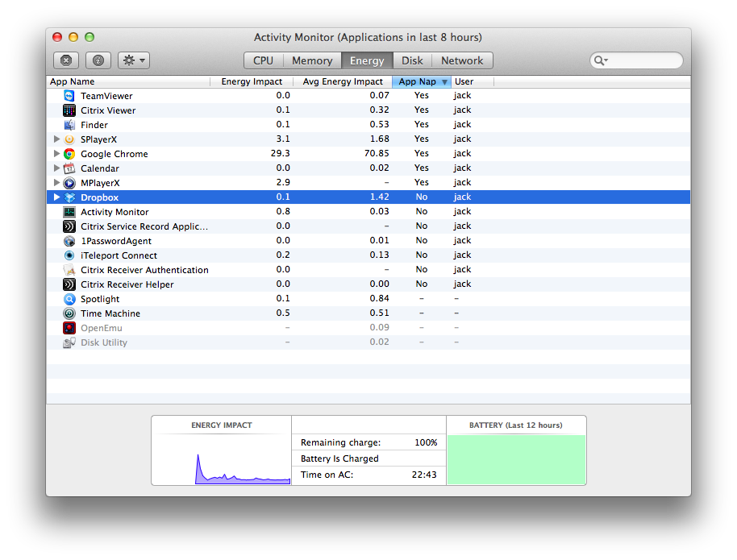737x560 pixels.
Task: Click the Activity Monitor row icon
Action: pos(69,212)
